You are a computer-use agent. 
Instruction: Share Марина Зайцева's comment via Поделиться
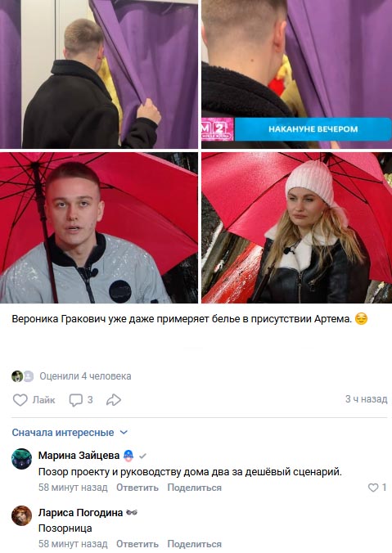pyautogui.click(x=195, y=488)
